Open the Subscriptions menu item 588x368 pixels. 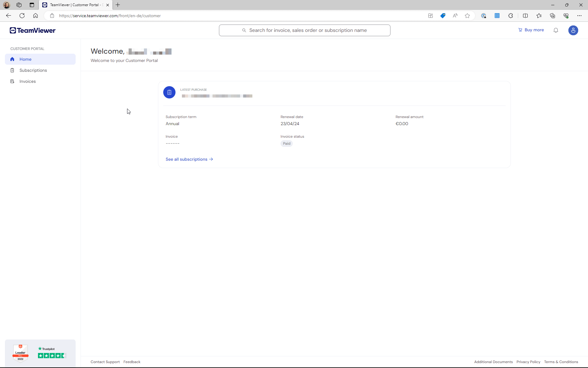(x=33, y=70)
